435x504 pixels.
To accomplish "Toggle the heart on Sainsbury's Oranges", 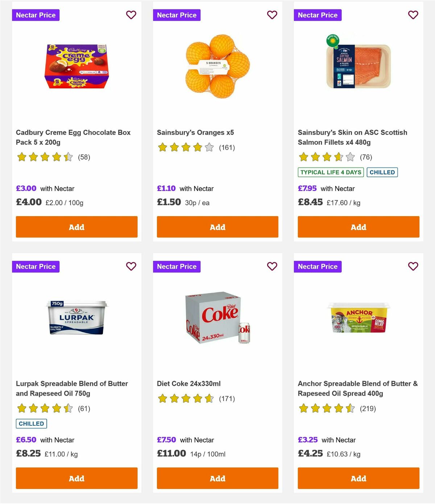I will click(272, 15).
